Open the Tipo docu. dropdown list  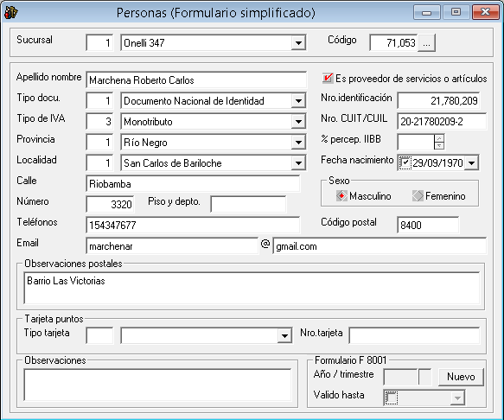298,101
